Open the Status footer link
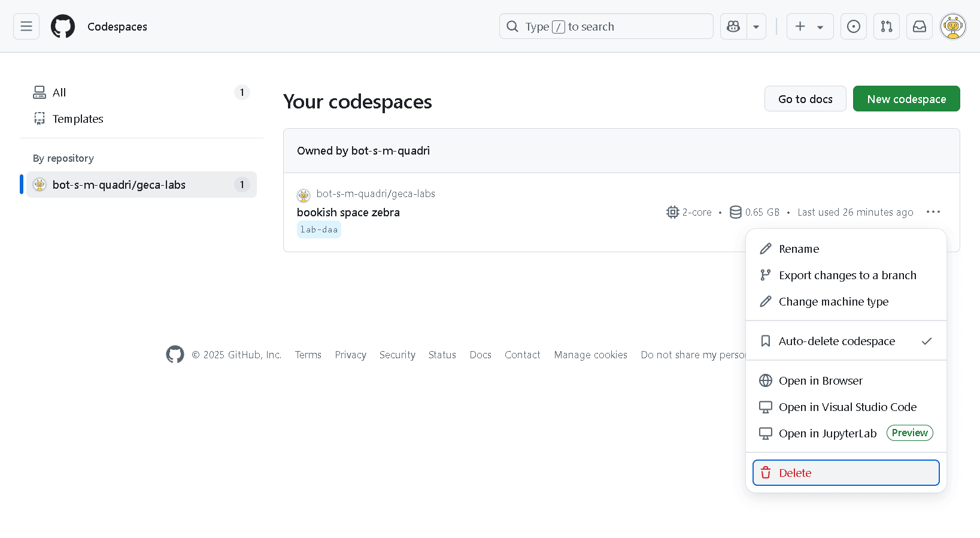The width and height of the screenshot is (980, 538). click(442, 355)
